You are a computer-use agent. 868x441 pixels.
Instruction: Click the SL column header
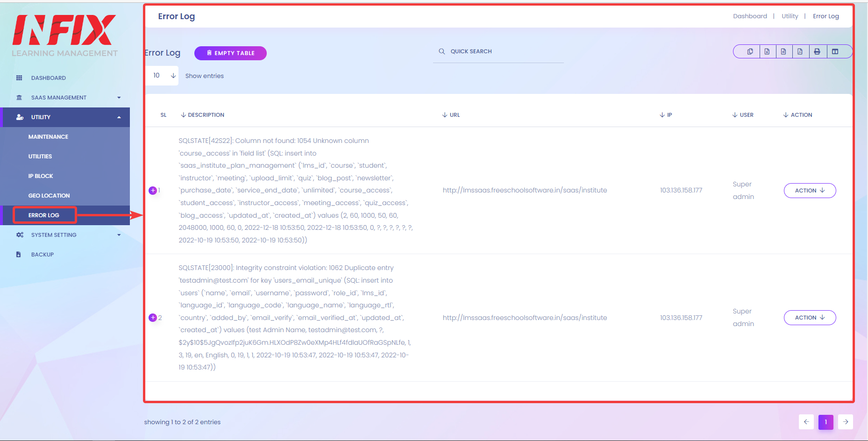click(164, 115)
